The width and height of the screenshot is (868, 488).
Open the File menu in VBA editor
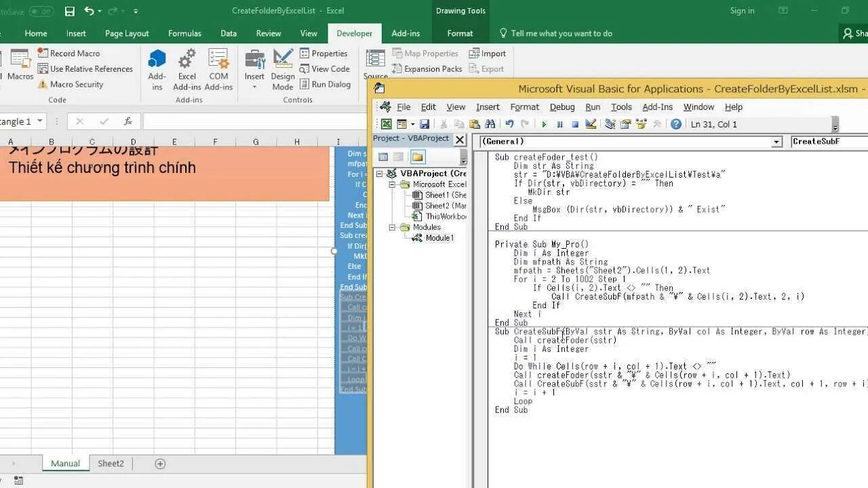click(403, 106)
